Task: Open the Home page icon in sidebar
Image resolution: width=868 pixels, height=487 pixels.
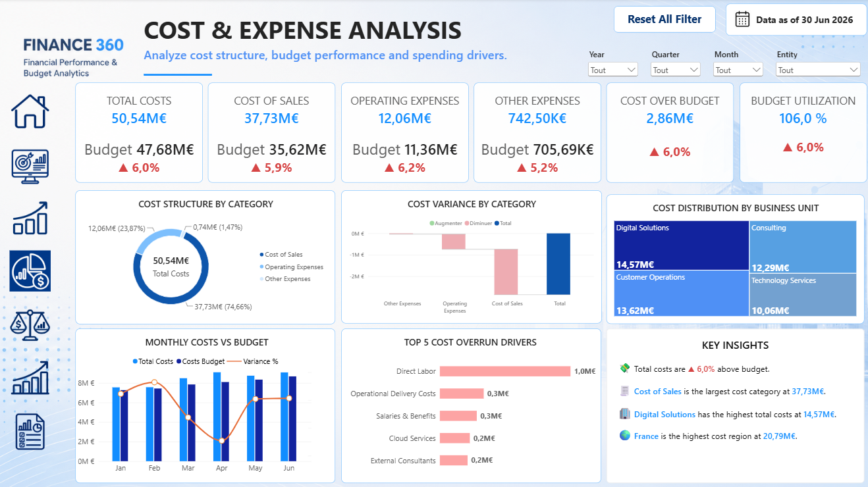Action: tap(30, 112)
